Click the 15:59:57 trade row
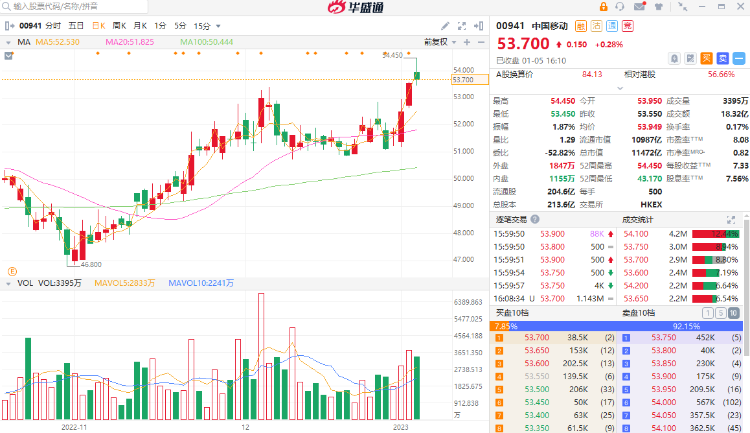 (x=554, y=286)
